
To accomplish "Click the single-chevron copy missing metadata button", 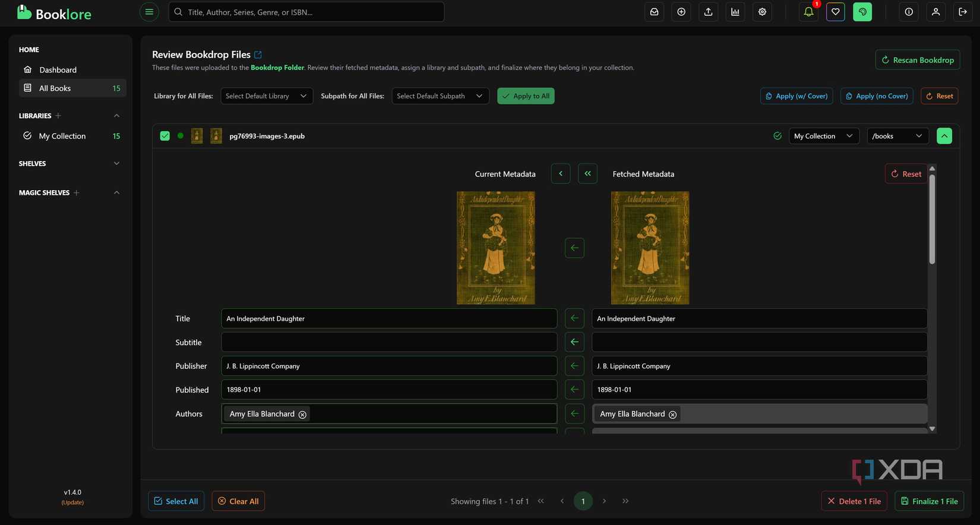I will [x=561, y=174].
